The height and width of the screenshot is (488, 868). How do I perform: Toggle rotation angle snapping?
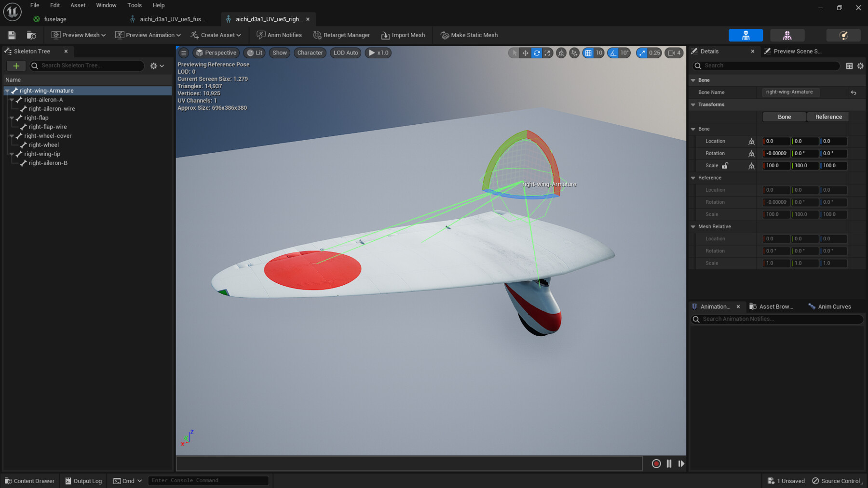(613, 53)
